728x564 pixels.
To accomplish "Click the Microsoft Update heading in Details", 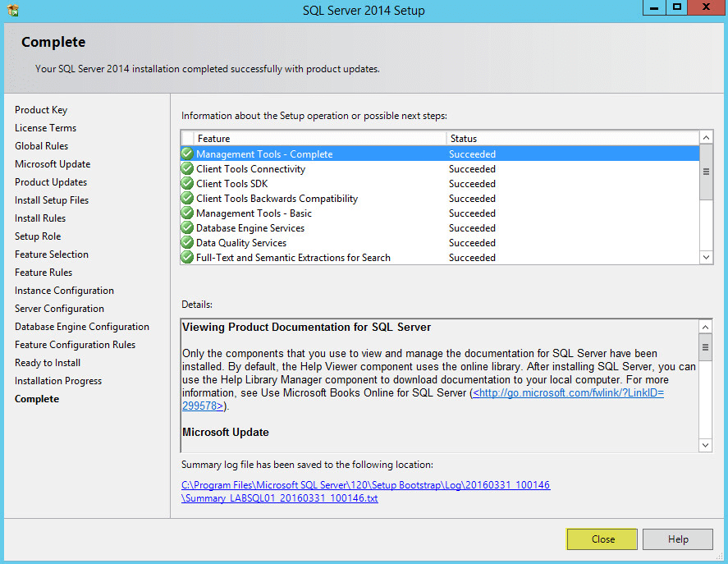I will 225,432.
